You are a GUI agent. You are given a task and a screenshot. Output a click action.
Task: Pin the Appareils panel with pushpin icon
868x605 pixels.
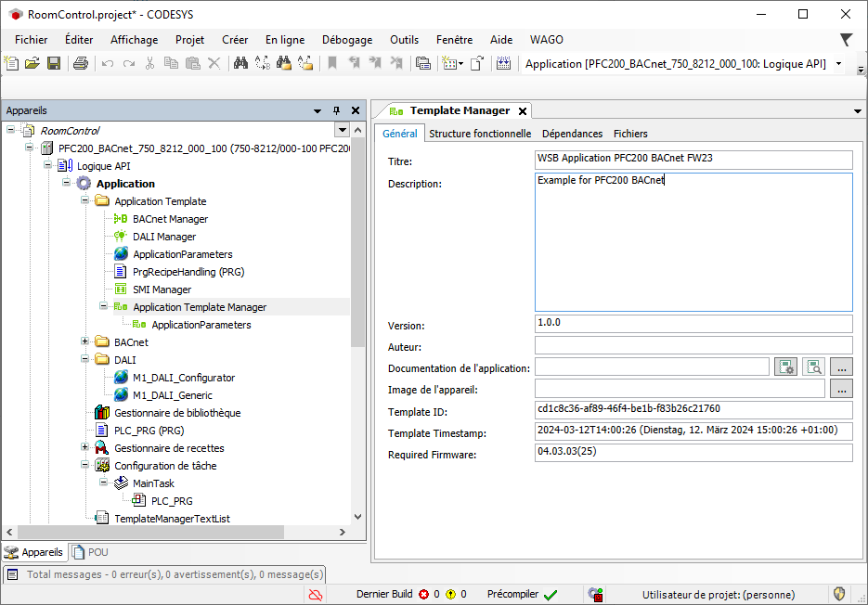336,110
